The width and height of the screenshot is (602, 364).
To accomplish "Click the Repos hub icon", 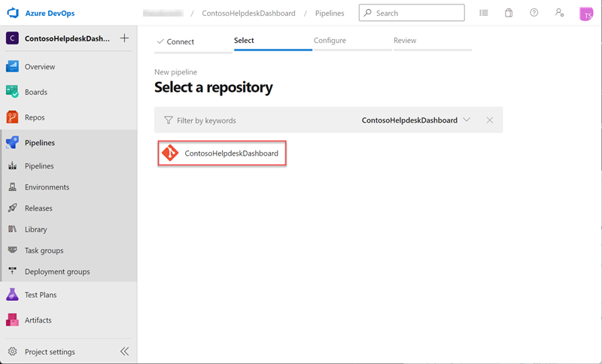I will [x=12, y=117].
